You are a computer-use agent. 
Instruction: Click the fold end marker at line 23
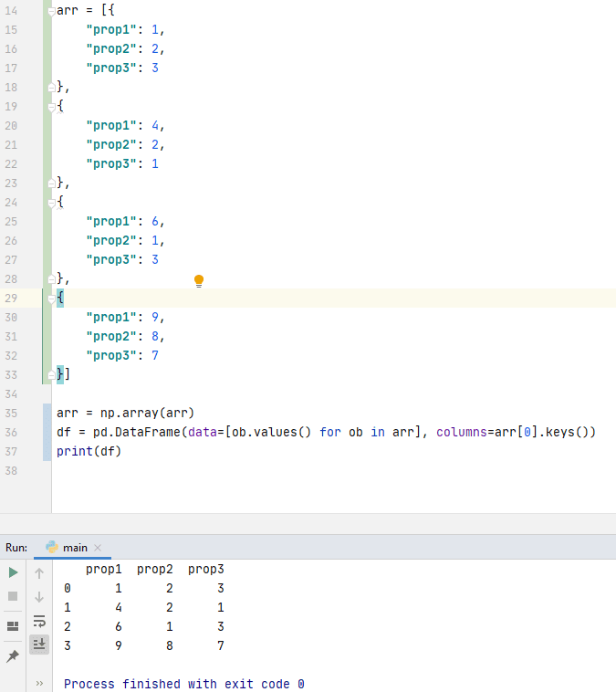point(51,183)
